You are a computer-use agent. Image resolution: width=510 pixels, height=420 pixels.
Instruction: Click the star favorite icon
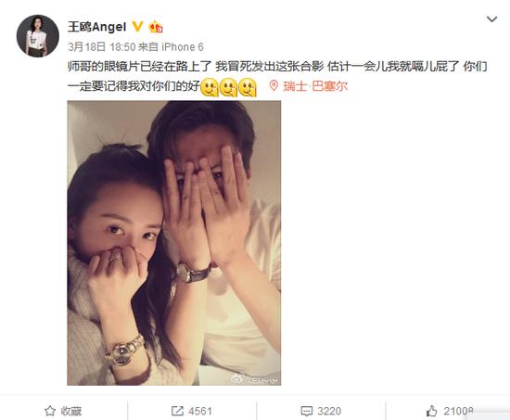50,411
